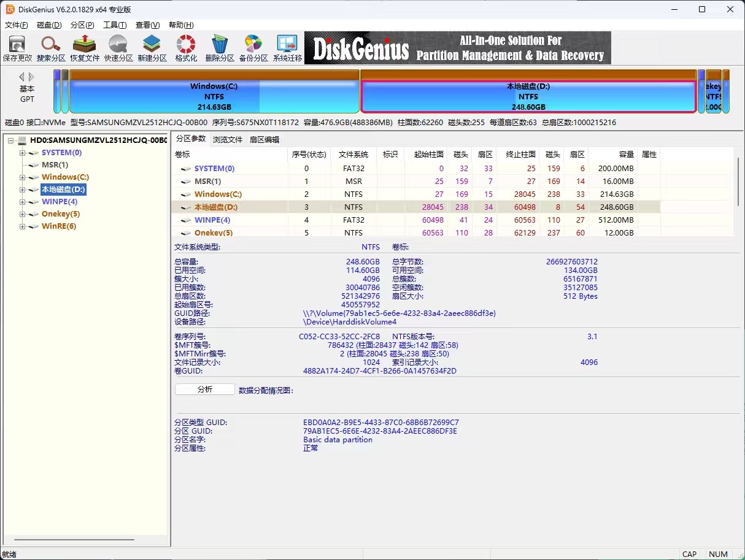The image size is (745, 560).
Task: Select WinRE(6) in the disk tree
Action: point(59,226)
